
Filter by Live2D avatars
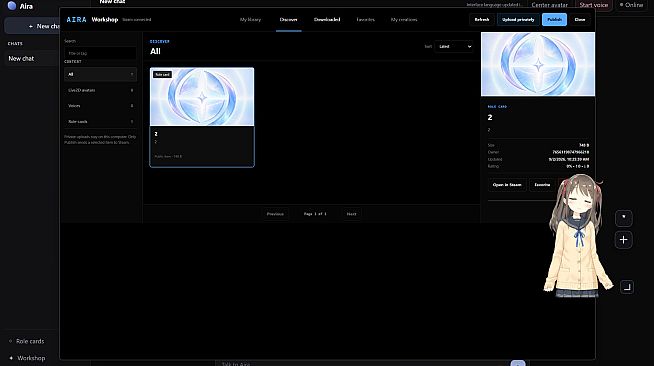(x=100, y=90)
